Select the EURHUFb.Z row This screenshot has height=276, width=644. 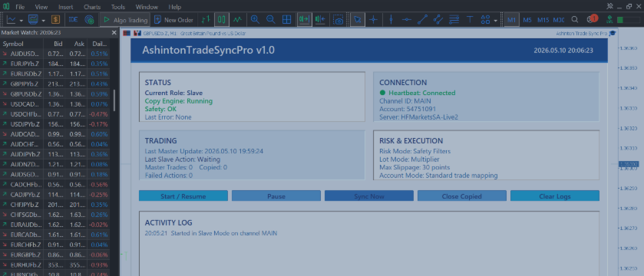[x=55, y=265]
